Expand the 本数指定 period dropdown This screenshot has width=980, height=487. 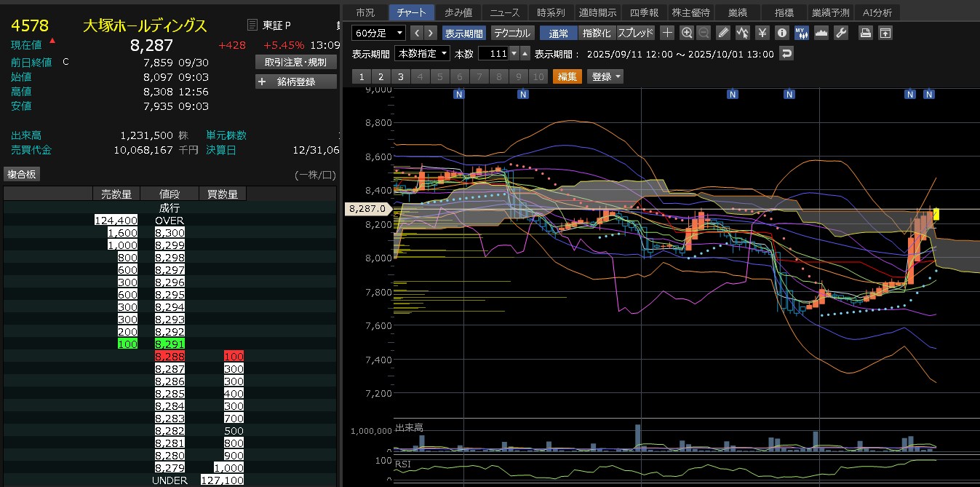pyautogui.click(x=422, y=54)
